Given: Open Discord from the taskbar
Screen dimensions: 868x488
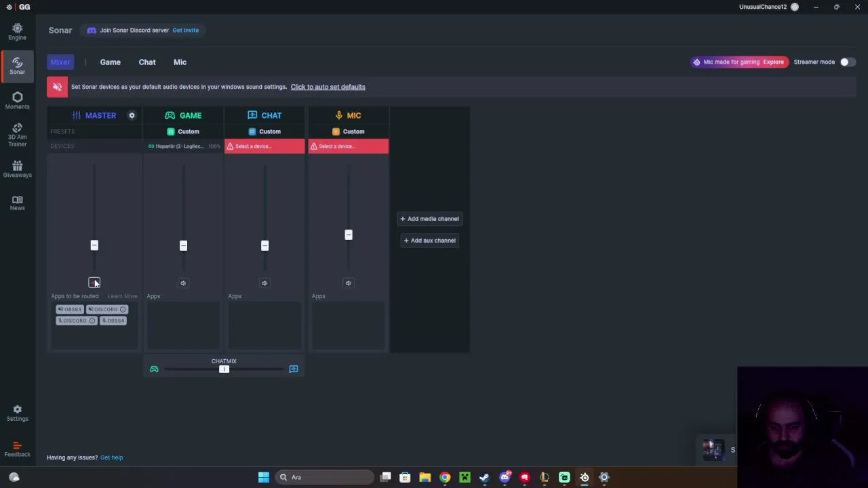Looking at the screenshot, I should coord(505,477).
